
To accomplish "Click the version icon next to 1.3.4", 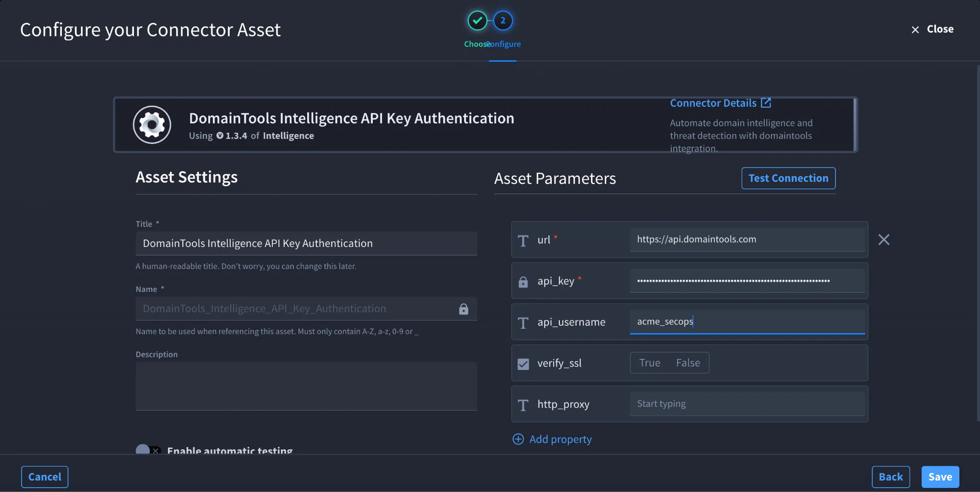I will point(220,135).
